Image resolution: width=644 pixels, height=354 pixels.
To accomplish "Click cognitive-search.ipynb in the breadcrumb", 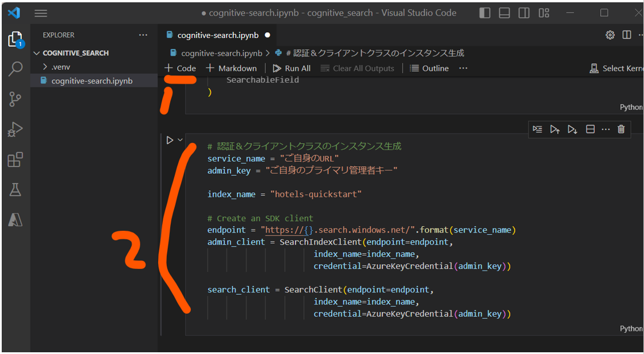I will pyautogui.click(x=221, y=53).
